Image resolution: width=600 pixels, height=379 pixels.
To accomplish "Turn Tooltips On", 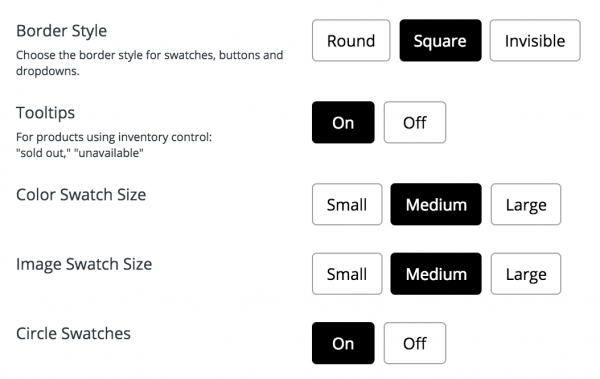I will [x=343, y=123].
